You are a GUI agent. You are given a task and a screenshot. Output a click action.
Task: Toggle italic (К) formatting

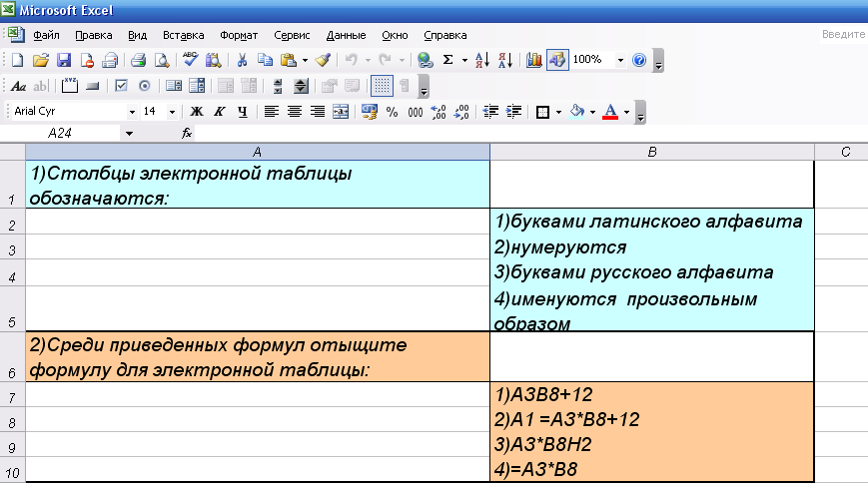tap(219, 112)
